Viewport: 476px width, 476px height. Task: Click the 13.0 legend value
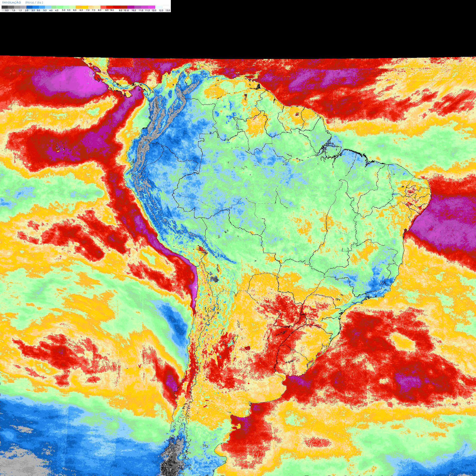[x=168, y=10]
